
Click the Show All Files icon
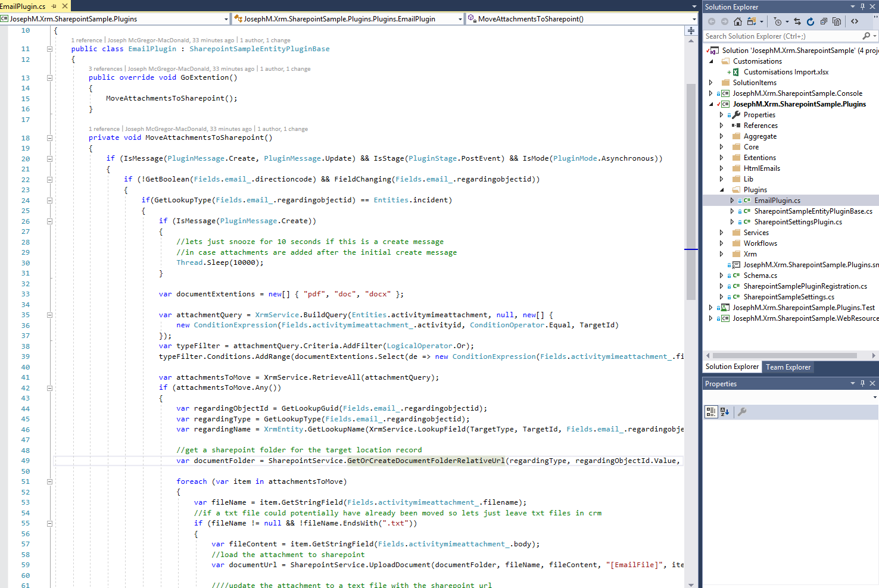(837, 21)
